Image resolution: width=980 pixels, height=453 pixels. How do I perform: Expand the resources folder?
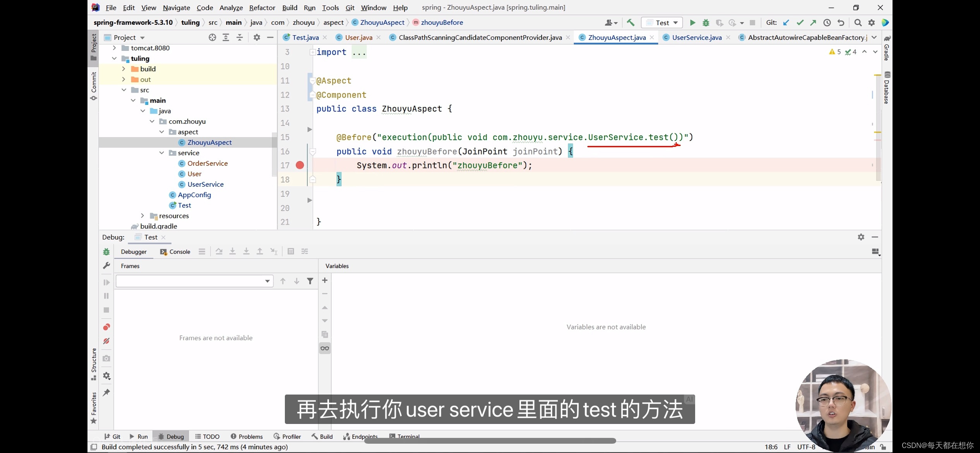click(143, 216)
